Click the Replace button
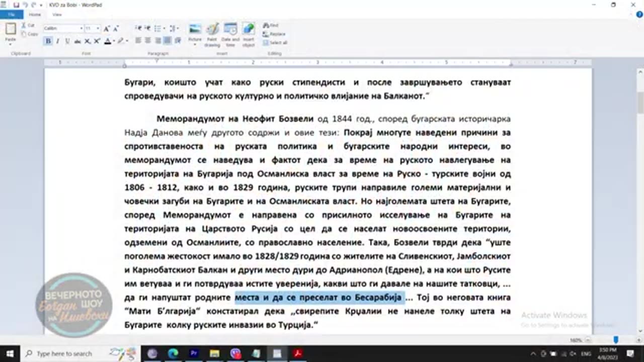This screenshot has width=644, height=362. 274,34
